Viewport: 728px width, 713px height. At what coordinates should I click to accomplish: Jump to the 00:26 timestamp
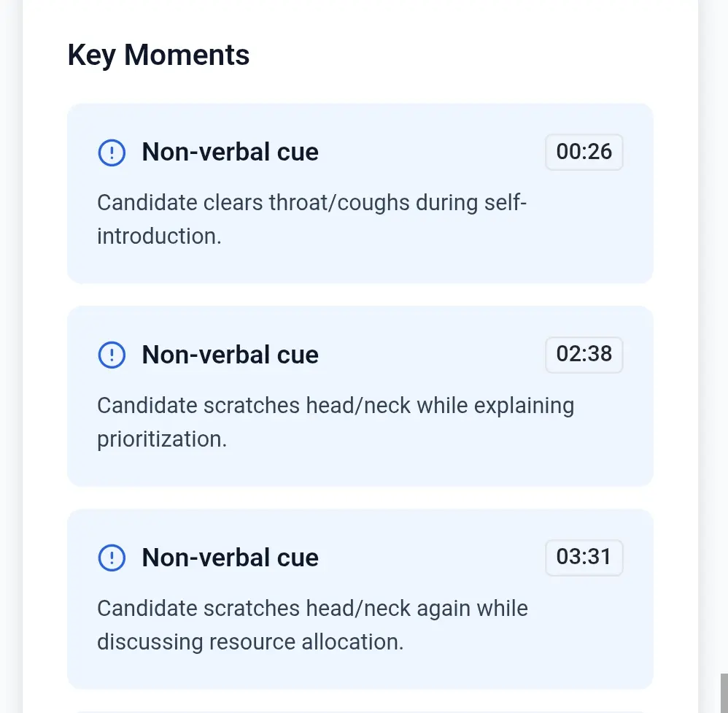coord(584,152)
